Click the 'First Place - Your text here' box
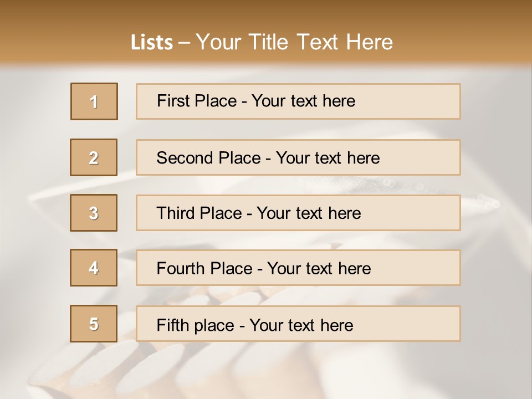Image resolution: width=532 pixels, height=399 pixels. coord(298,101)
